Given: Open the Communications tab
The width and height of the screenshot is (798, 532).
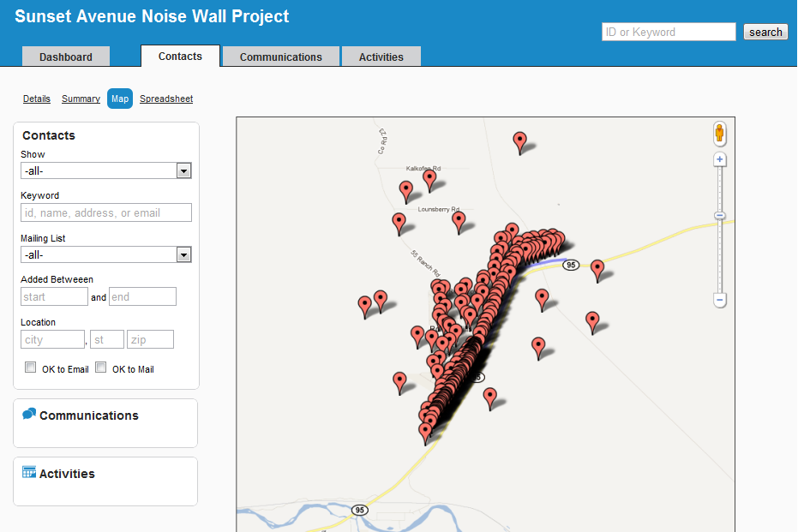Looking at the screenshot, I should click(x=280, y=57).
